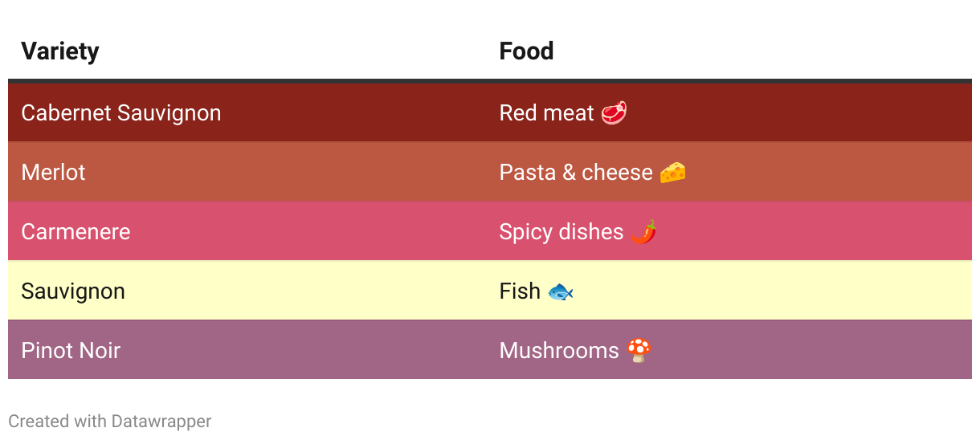Select the Variety column header
Screen dimensions: 980x440
tap(60, 51)
